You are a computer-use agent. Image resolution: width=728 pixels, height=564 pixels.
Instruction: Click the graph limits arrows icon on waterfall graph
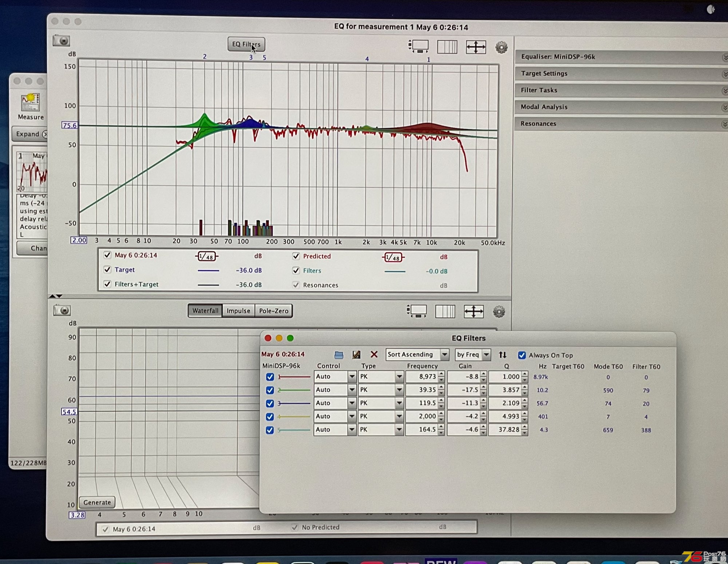(x=474, y=311)
